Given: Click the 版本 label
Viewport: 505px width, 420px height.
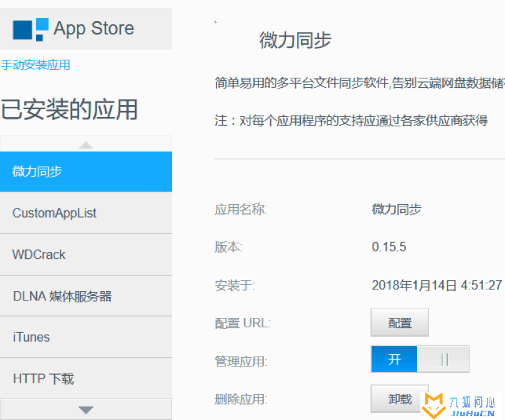Looking at the screenshot, I should tap(229, 247).
